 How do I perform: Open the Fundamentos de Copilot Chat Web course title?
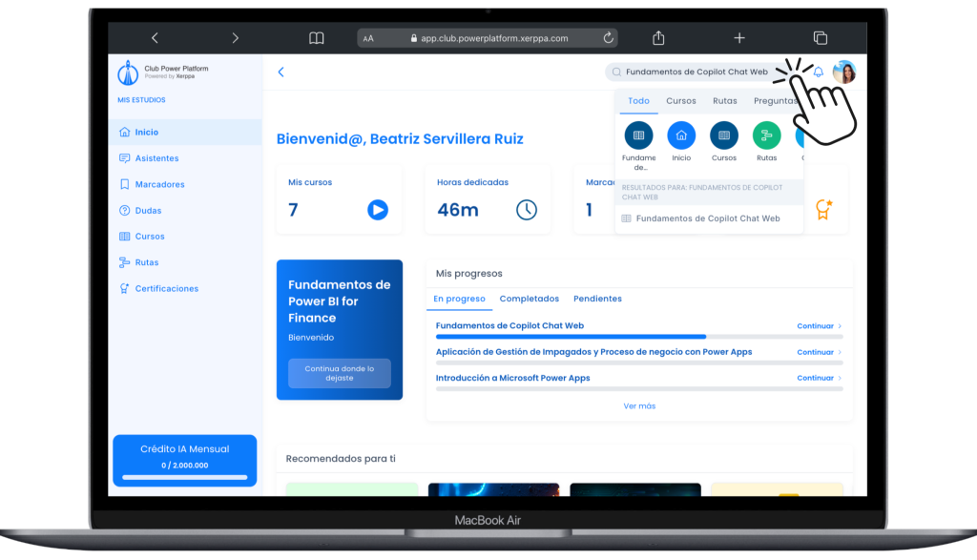509,325
